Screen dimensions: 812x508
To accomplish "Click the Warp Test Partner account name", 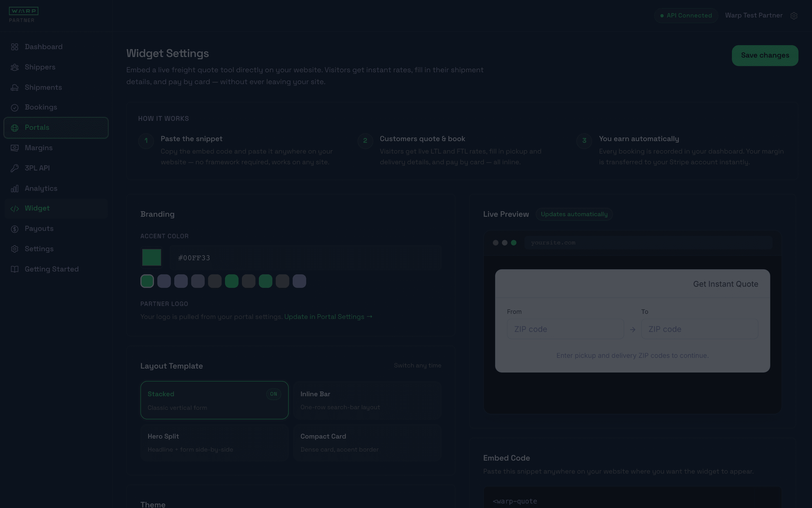I will coord(754,16).
